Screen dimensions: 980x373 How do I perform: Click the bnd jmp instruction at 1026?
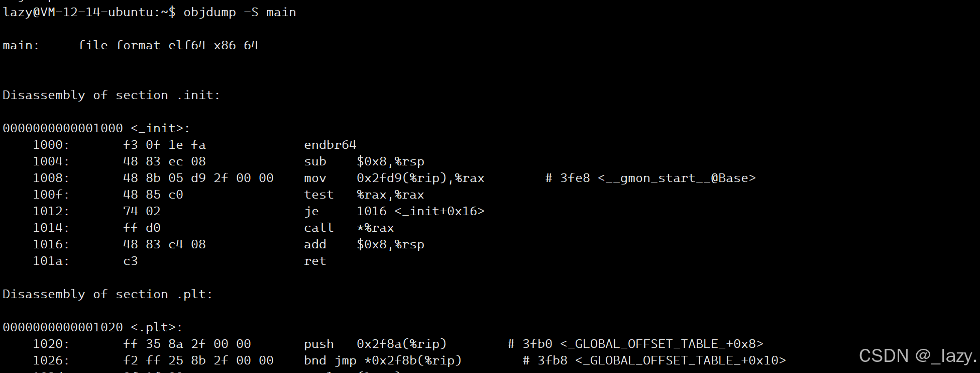tap(383, 360)
